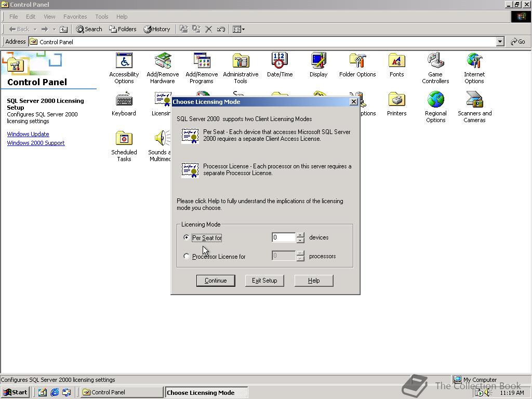
Task: Open the Tools menu
Action: [101, 17]
